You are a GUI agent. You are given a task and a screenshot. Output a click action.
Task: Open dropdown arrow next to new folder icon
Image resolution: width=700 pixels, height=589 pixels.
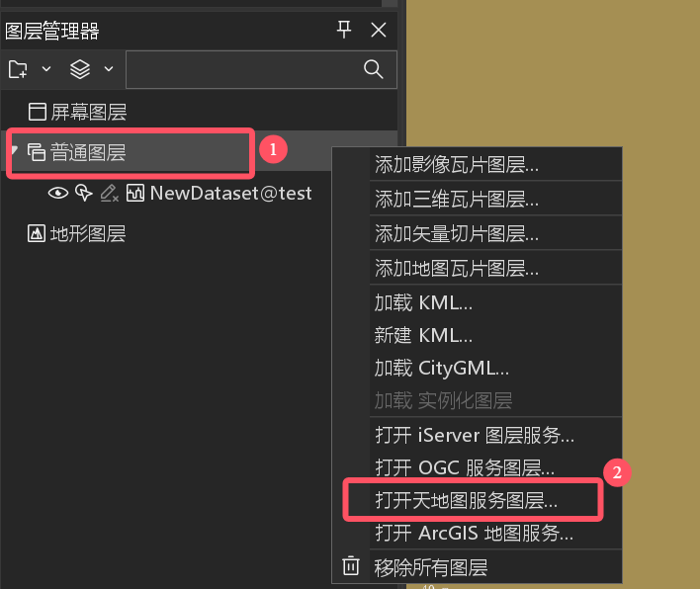pos(46,69)
